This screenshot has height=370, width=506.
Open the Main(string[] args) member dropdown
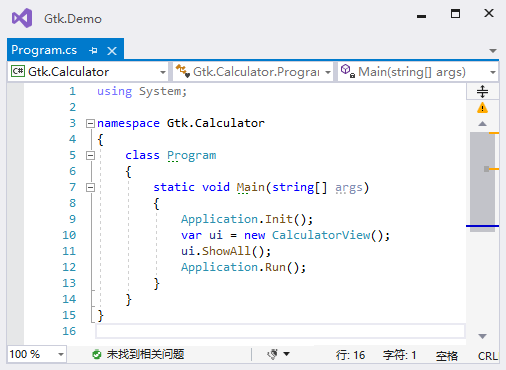click(493, 72)
